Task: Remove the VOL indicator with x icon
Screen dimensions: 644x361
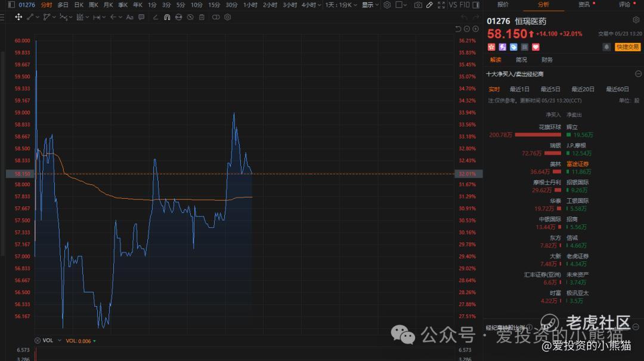Action: pos(38,341)
